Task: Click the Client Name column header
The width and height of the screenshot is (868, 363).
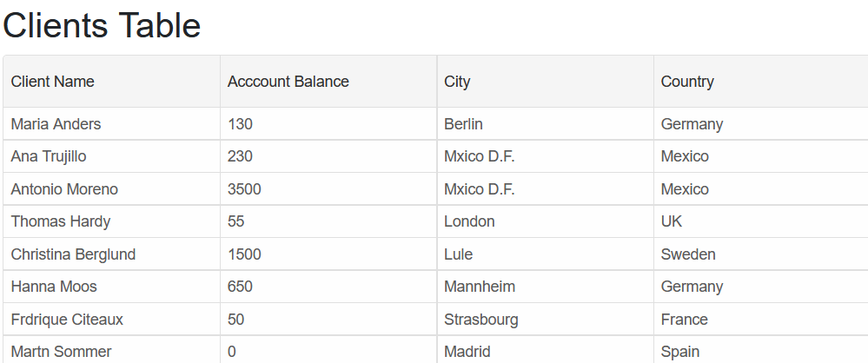Action: click(112, 82)
